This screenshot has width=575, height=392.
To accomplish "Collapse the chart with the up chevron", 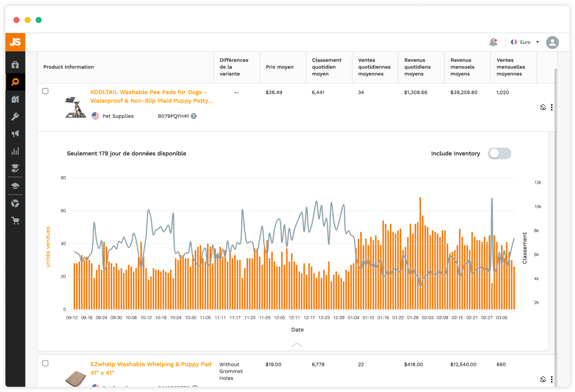I will pyautogui.click(x=297, y=345).
